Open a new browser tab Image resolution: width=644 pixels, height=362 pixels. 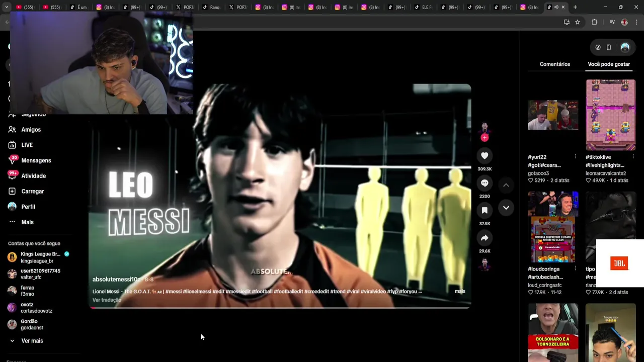coord(575,7)
